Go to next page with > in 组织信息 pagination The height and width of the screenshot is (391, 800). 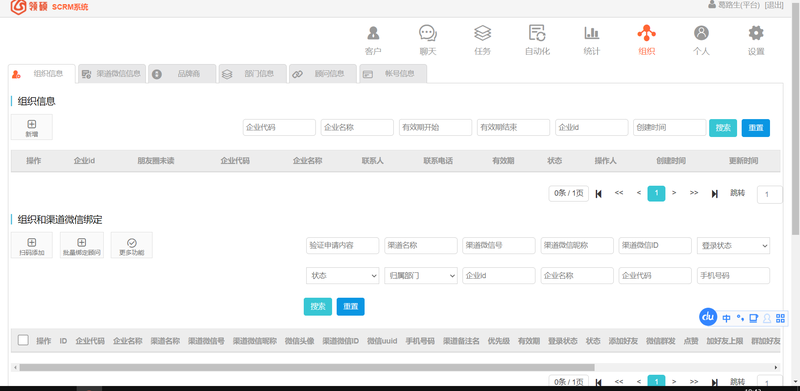[674, 193]
